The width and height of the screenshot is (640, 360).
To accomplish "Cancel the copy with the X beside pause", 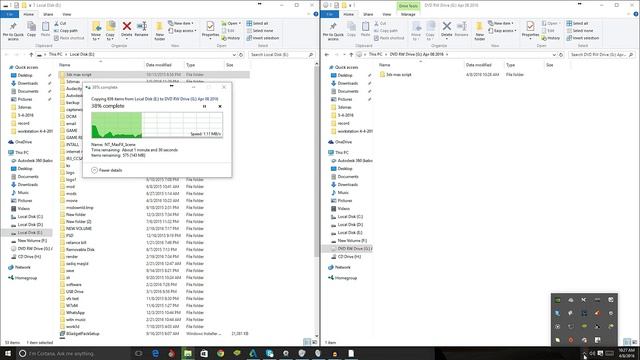I will pos(220,107).
